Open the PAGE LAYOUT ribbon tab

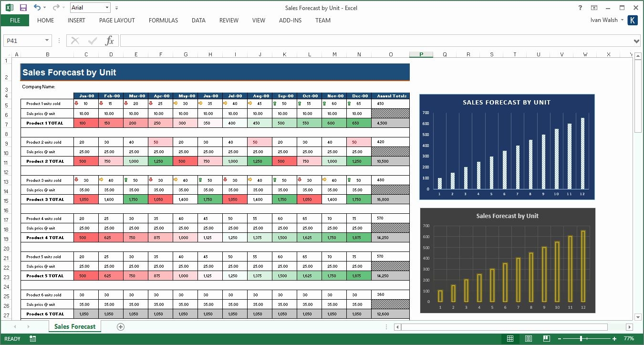tap(117, 21)
